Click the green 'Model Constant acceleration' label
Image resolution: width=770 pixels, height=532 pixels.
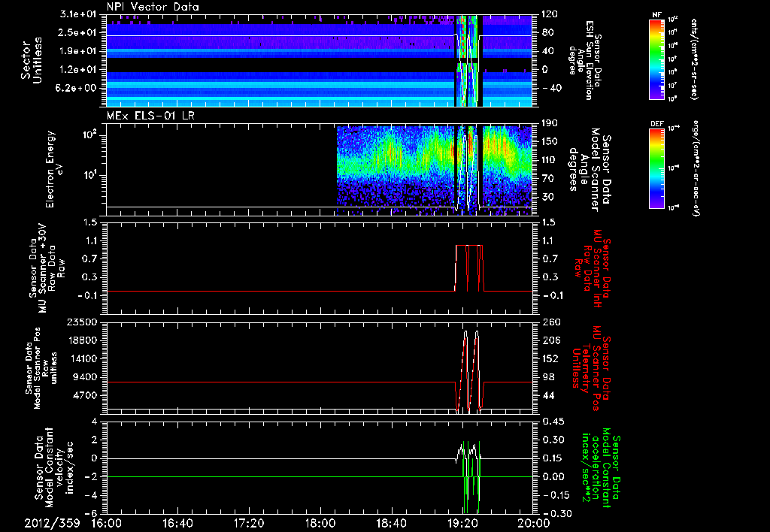pyautogui.click(x=599, y=469)
